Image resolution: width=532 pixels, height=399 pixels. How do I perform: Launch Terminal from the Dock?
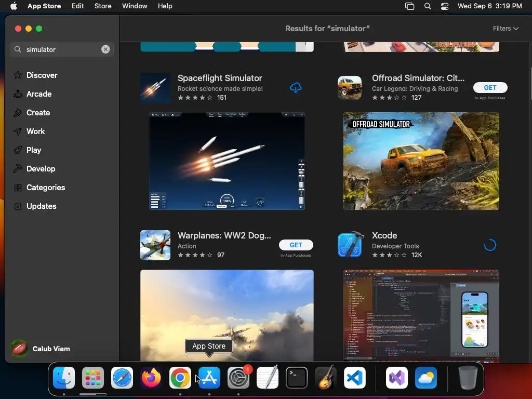pos(297,378)
